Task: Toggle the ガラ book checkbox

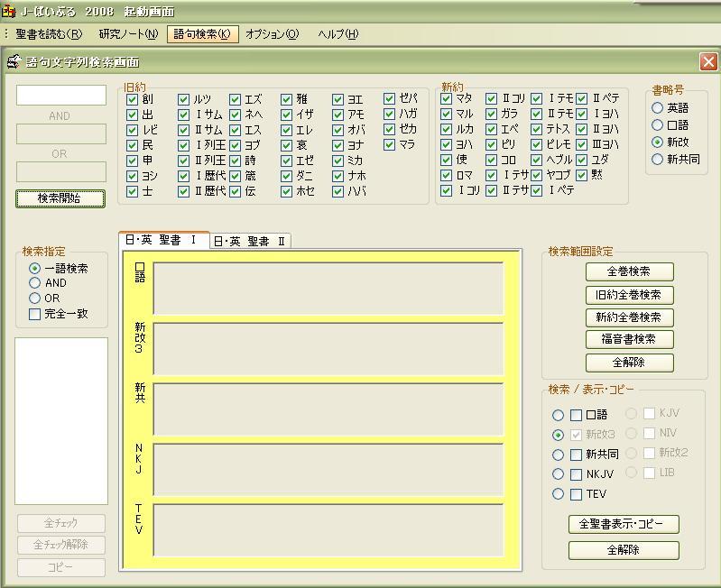Action: click(x=491, y=114)
